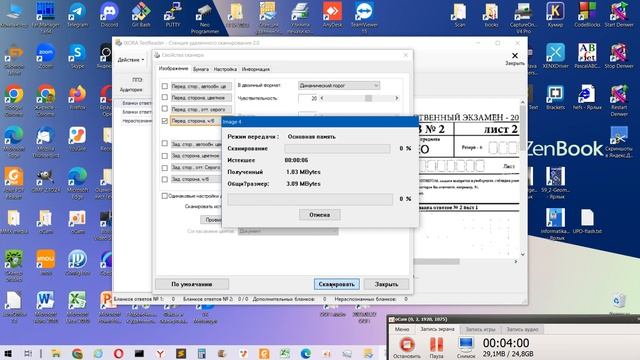640x360 pixels.
Task: Enable 'Перед. сторона, цветное' checkbox
Action: click(164, 97)
